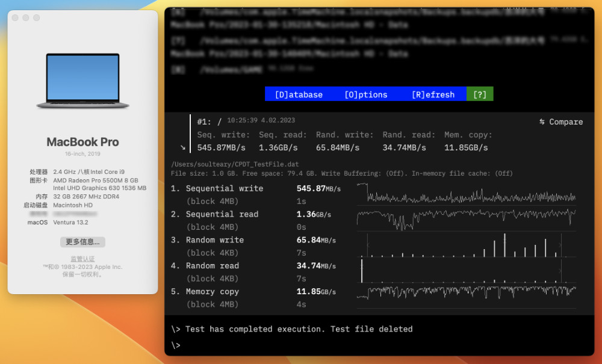Click the test file path CPDT_TestFile.dat
Screen dimensions: 602x364
[235, 164]
